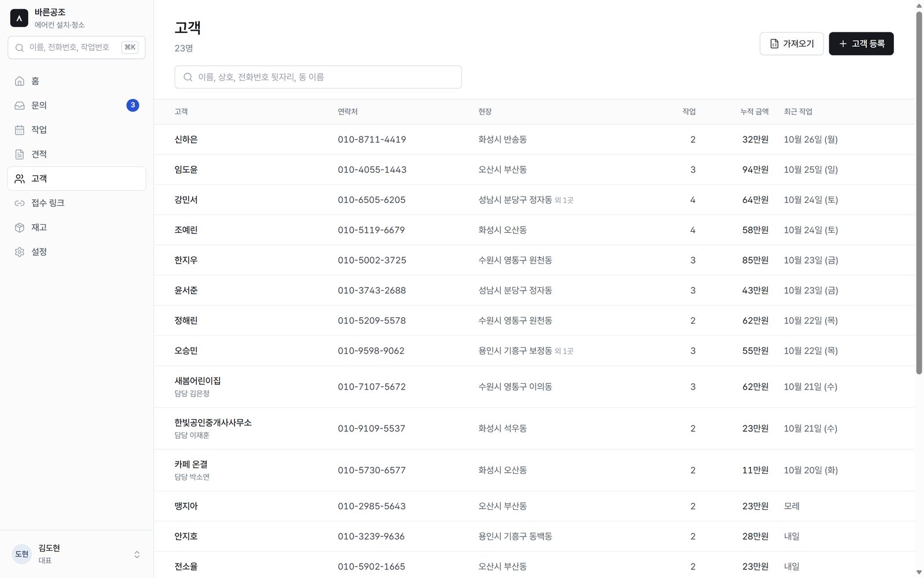
Task: Click the page vertical scrollbar thumb
Action: 919,192
